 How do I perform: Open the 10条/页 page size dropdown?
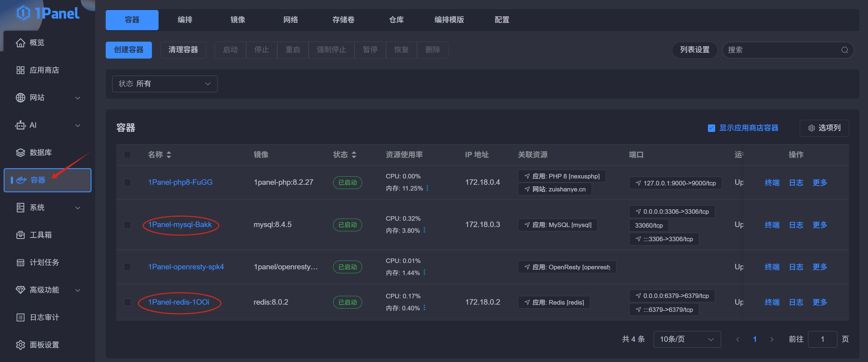[687, 339]
